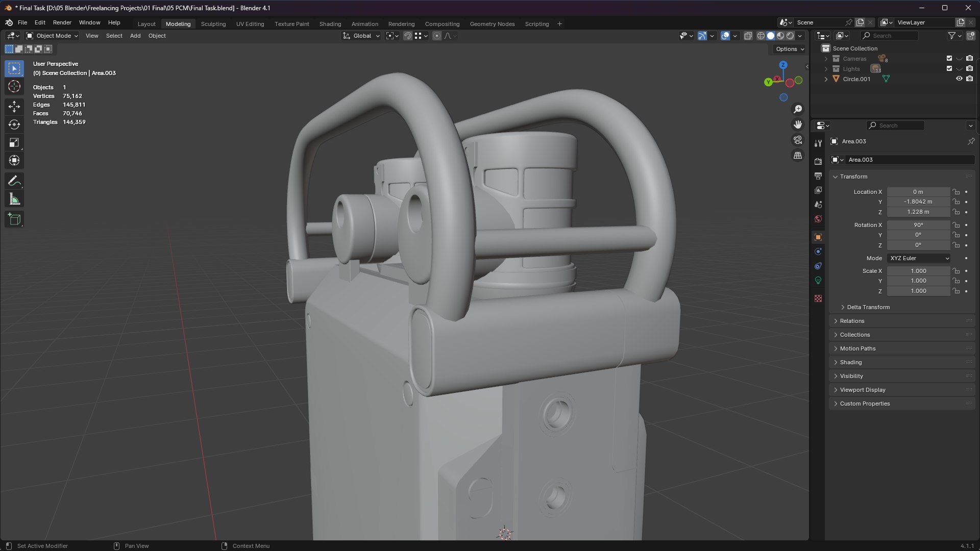The image size is (980, 551).
Task: Open the Object Mode dropdown
Action: click(x=52, y=36)
